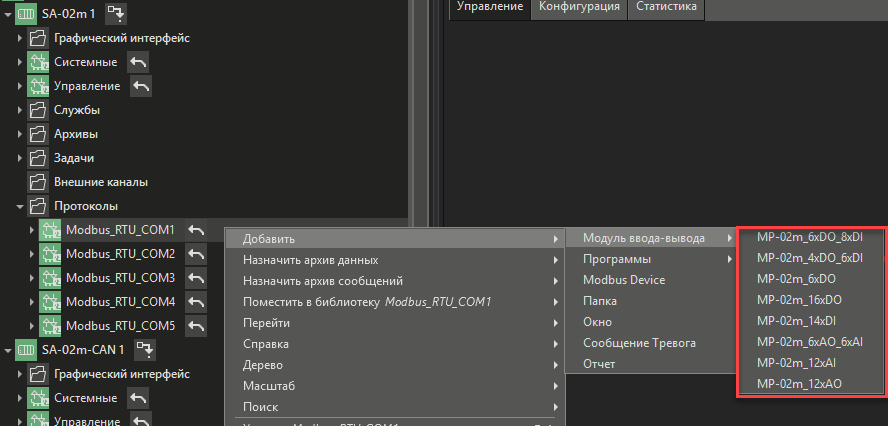Select module MP-02m_4xDO_6xDI

tap(810, 258)
